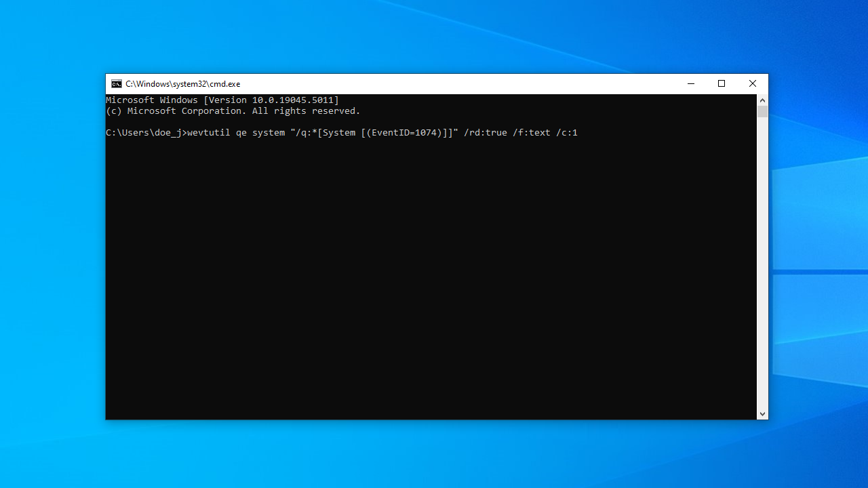Click the cmd.exe icon in title bar
868x488 pixels.
pos(117,84)
